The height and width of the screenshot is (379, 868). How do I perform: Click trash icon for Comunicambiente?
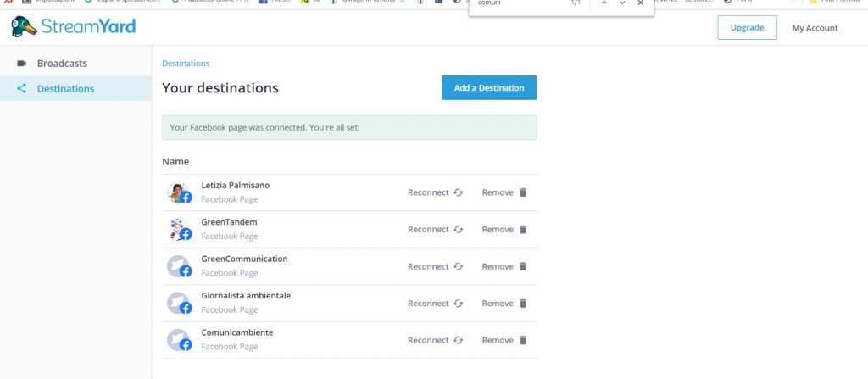pos(523,340)
